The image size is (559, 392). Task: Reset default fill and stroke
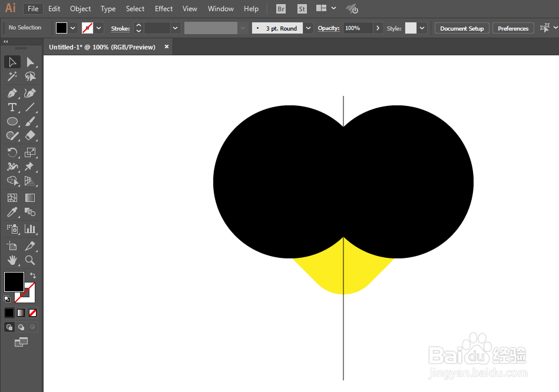point(7,299)
